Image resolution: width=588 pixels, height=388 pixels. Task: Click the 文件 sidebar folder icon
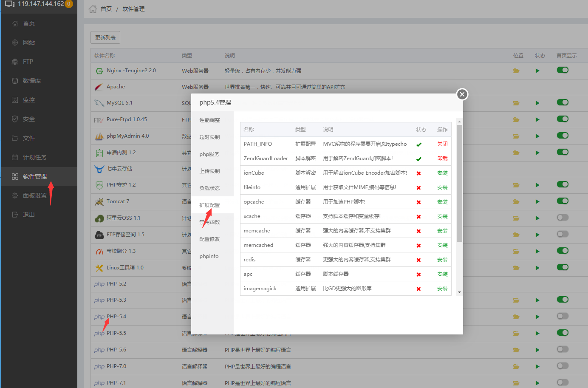point(15,138)
